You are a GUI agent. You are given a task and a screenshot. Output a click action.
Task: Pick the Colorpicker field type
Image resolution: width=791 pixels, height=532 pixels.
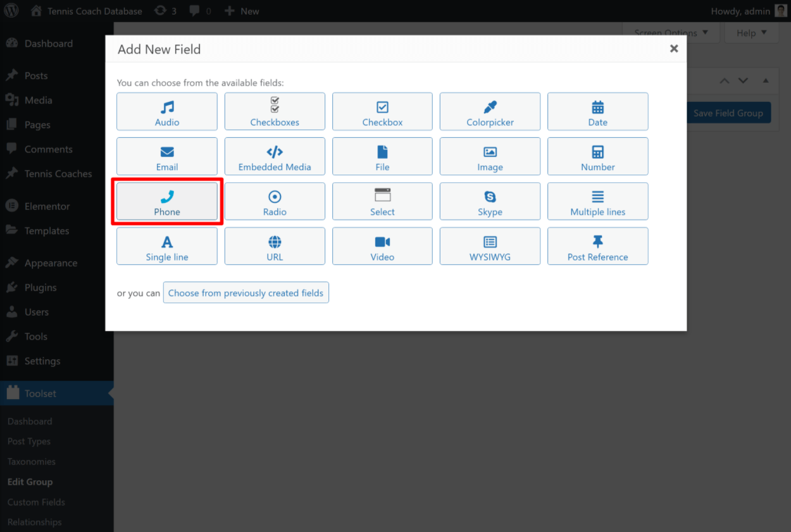coord(490,111)
